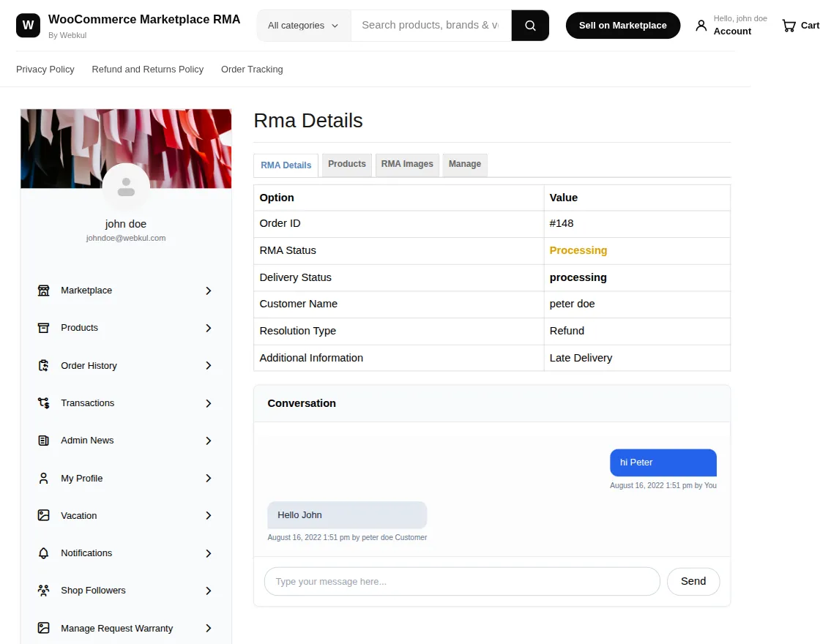
Task: Switch to the Products tab
Action: pyautogui.click(x=347, y=164)
